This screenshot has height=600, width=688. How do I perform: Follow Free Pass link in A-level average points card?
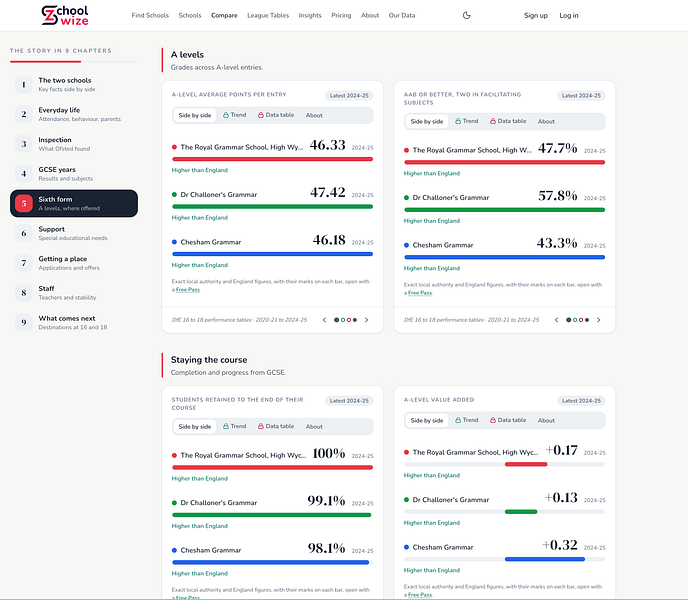tap(188, 290)
